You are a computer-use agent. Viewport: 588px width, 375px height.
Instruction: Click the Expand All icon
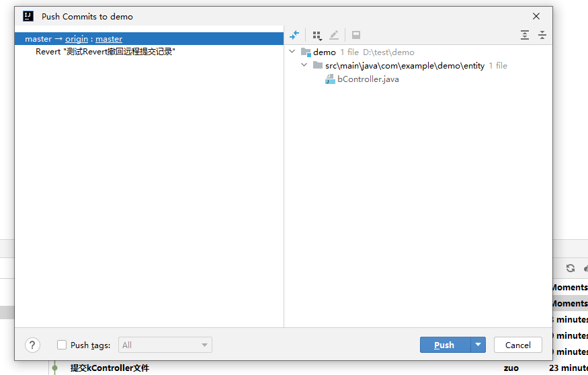[525, 35]
